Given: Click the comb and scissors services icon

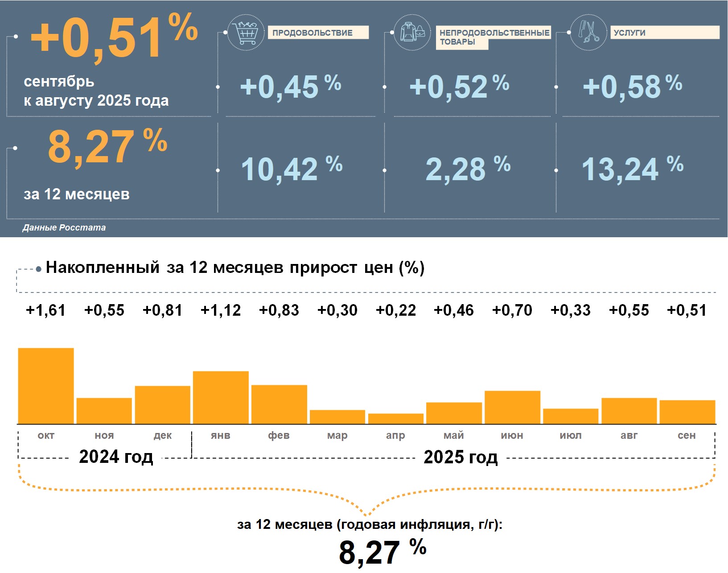Looking at the screenshot, I should pyautogui.click(x=588, y=32).
